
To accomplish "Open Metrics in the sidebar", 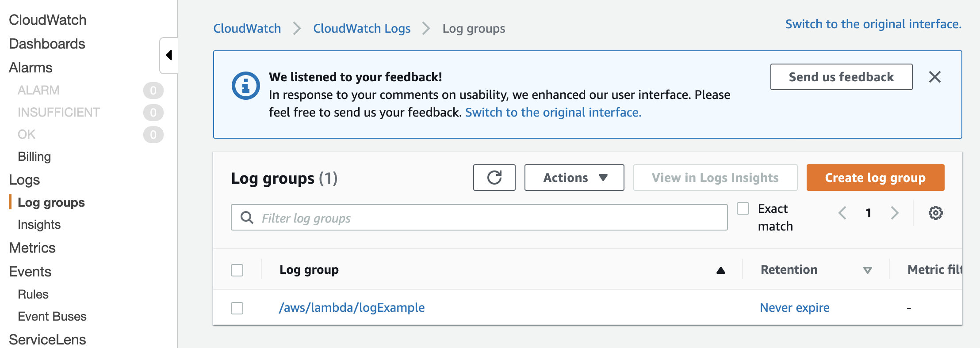I will [32, 248].
